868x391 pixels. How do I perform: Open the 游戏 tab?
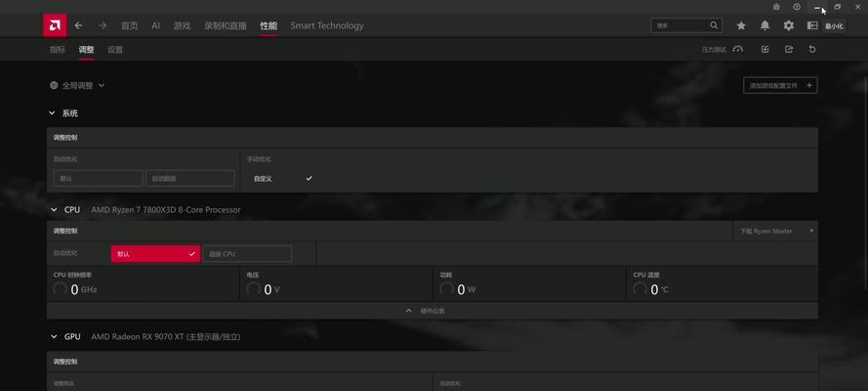(183, 25)
